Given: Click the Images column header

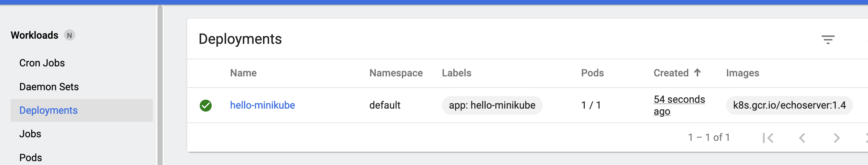Looking at the screenshot, I should click(742, 73).
